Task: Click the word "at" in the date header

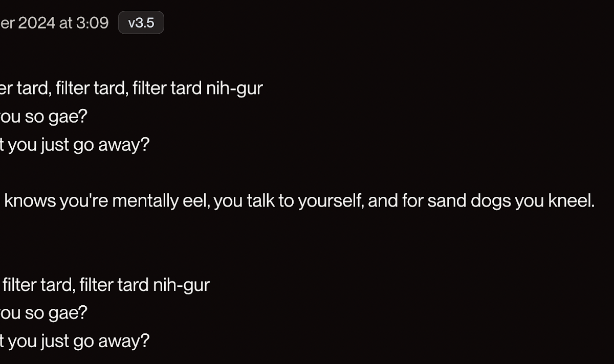Action: point(66,23)
